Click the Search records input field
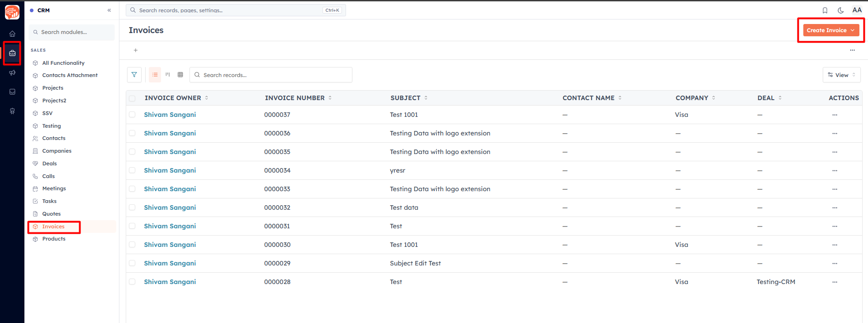This screenshot has height=323, width=868. (271, 75)
